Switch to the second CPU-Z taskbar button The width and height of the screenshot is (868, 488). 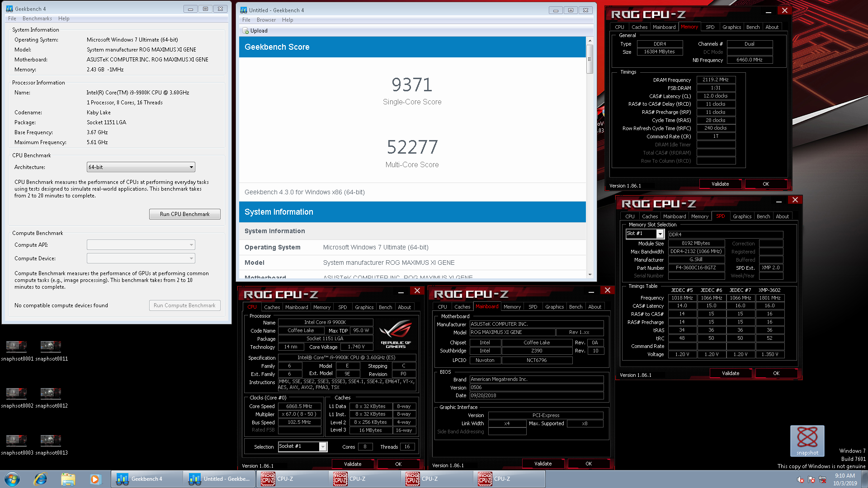[364, 479]
